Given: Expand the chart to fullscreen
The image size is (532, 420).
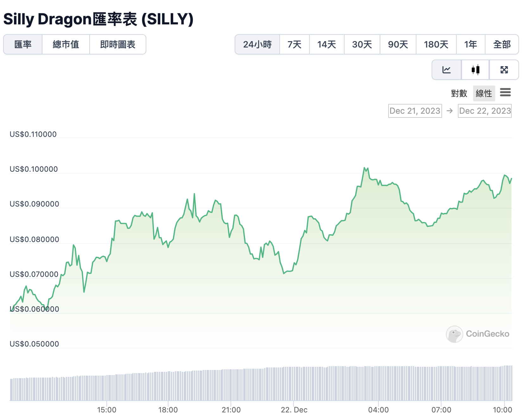Looking at the screenshot, I should coord(504,70).
